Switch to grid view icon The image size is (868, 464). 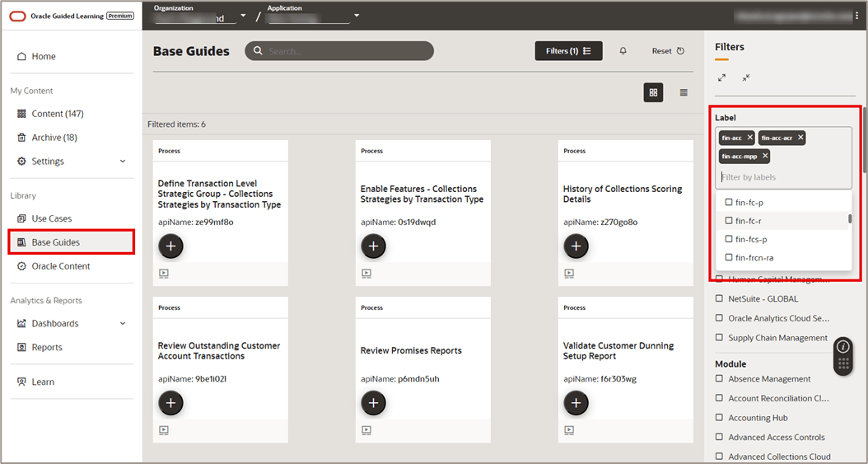(653, 92)
